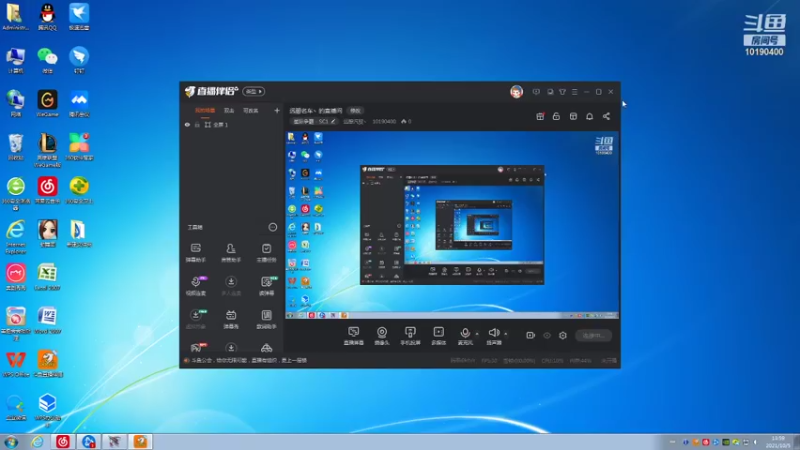Open the feedback message icon in title bar
The height and width of the screenshot is (450, 800).
[536, 92]
